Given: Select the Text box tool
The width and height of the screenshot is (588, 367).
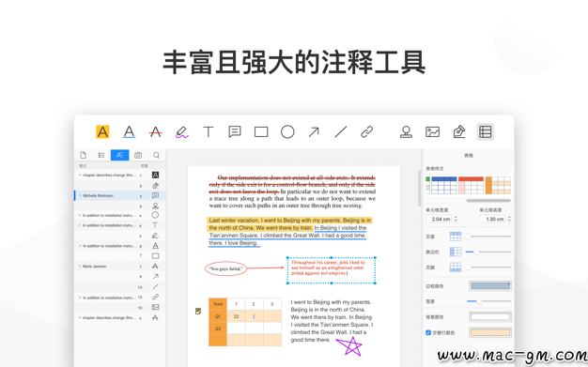Looking at the screenshot, I should point(209,132).
